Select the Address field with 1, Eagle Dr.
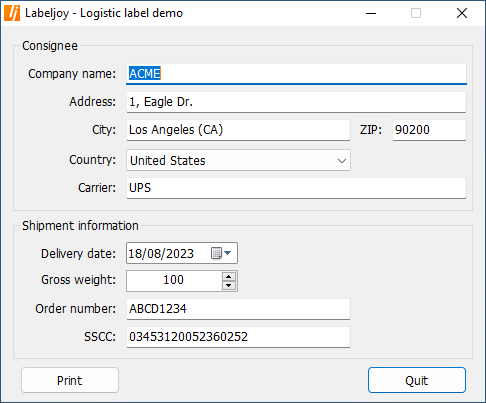Image resolution: width=486 pixels, height=403 pixels. point(296,102)
